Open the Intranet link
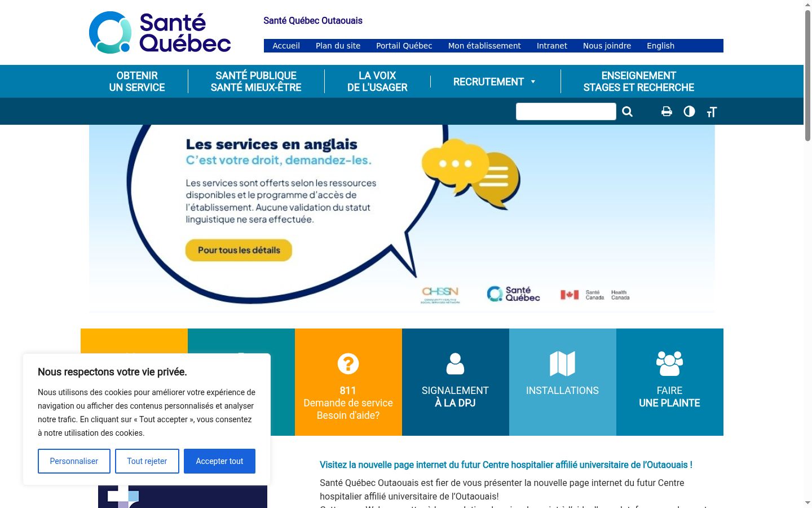This screenshot has height=508, width=812. (x=552, y=46)
